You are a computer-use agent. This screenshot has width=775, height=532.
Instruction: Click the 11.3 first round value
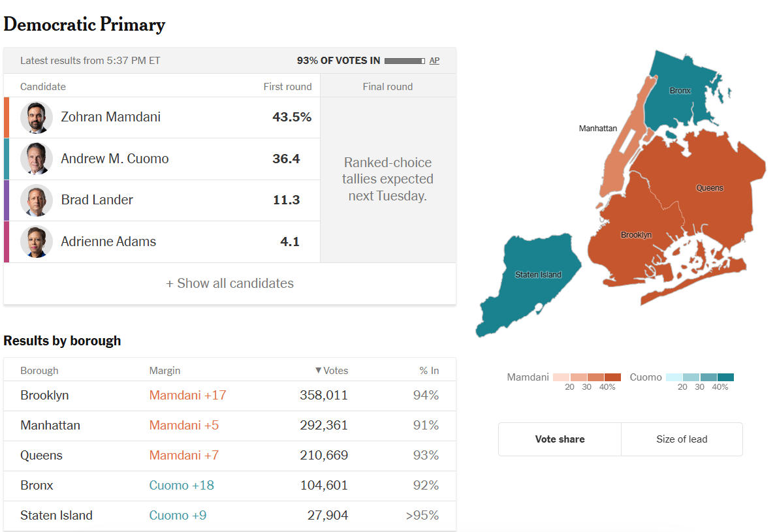tap(286, 200)
